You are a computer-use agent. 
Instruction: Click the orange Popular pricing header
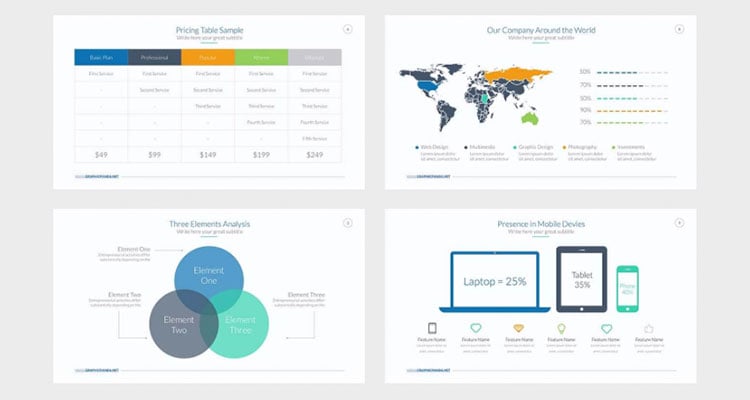(x=207, y=57)
